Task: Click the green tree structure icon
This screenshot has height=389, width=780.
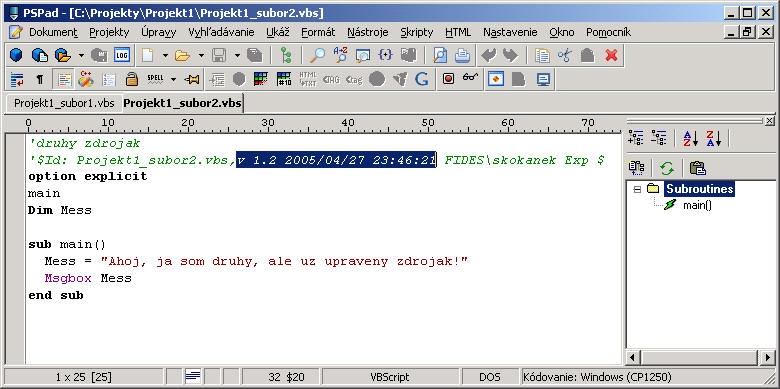Action: [x=286, y=55]
